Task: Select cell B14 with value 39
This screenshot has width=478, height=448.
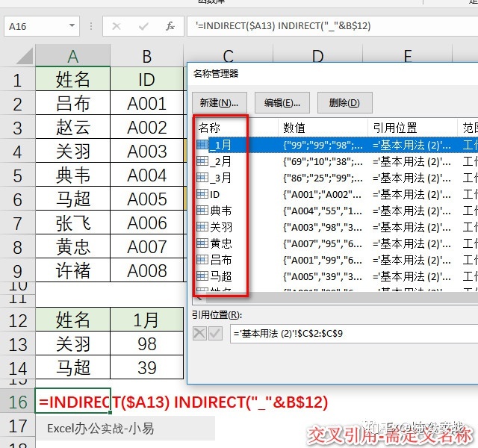Action: tap(147, 367)
